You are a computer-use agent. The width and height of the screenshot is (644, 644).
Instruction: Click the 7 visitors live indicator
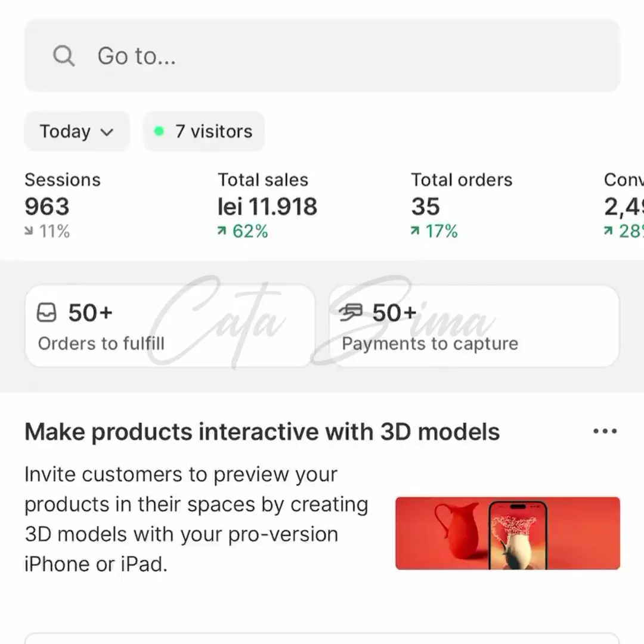204,131
